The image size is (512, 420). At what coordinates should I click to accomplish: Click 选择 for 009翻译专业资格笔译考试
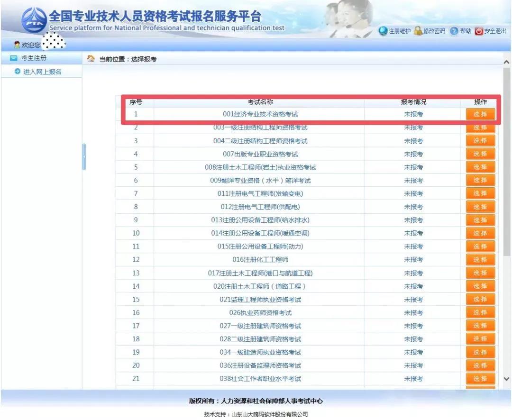click(480, 180)
